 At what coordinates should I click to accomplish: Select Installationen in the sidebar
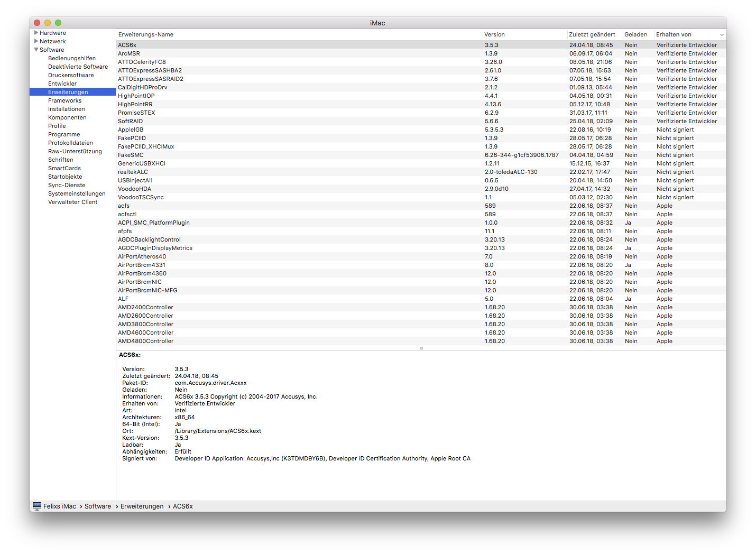(x=67, y=109)
